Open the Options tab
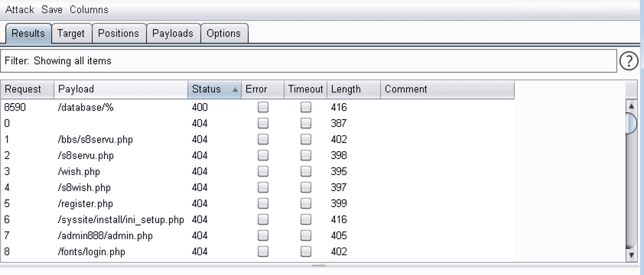This screenshot has width=644, height=275. [x=224, y=34]
